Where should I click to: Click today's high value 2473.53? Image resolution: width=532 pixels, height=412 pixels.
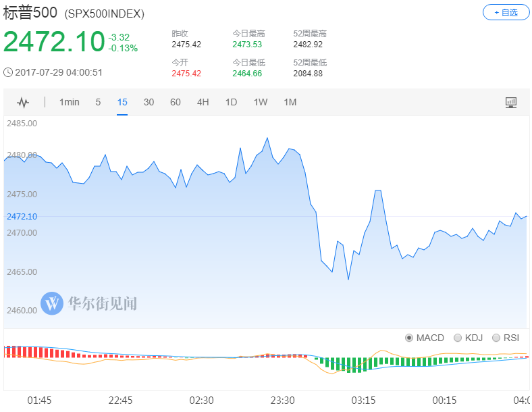point(247,45)
